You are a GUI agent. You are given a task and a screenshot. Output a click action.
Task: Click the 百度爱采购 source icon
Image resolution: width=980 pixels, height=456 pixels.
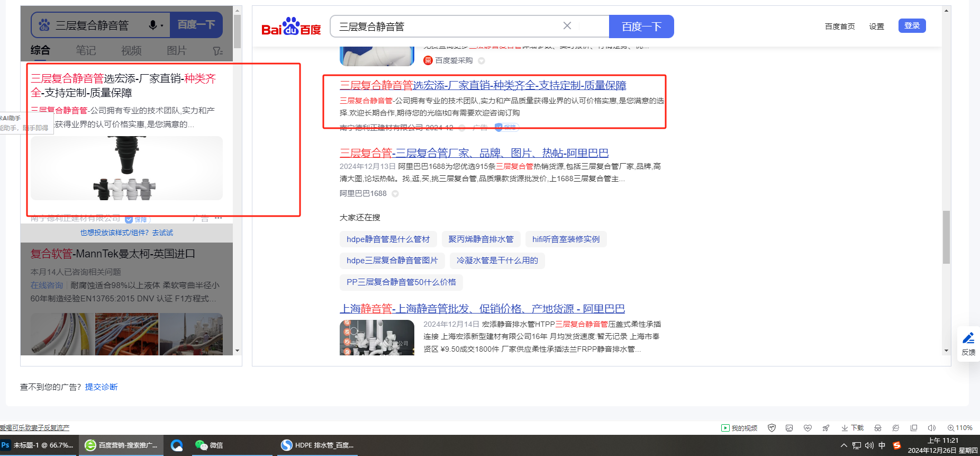coord(428,60)
